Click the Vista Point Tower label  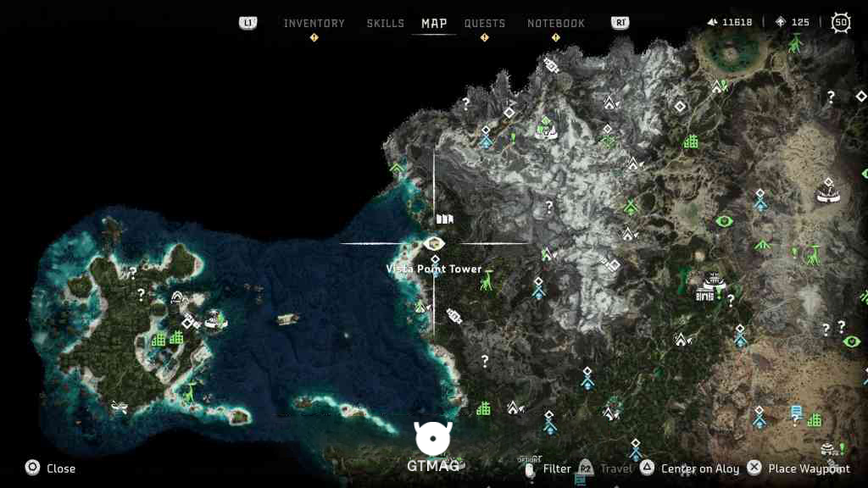coord(434,269)
